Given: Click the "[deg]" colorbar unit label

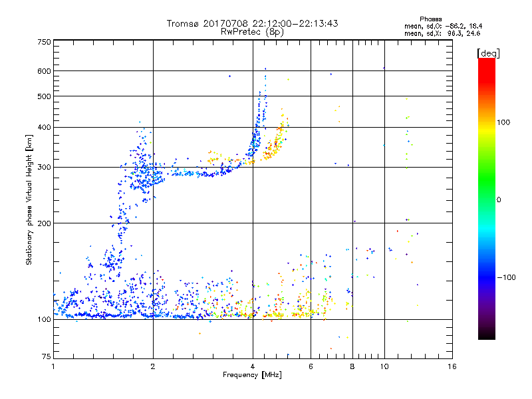Looking at the screenshot, I should pos(488,53).
